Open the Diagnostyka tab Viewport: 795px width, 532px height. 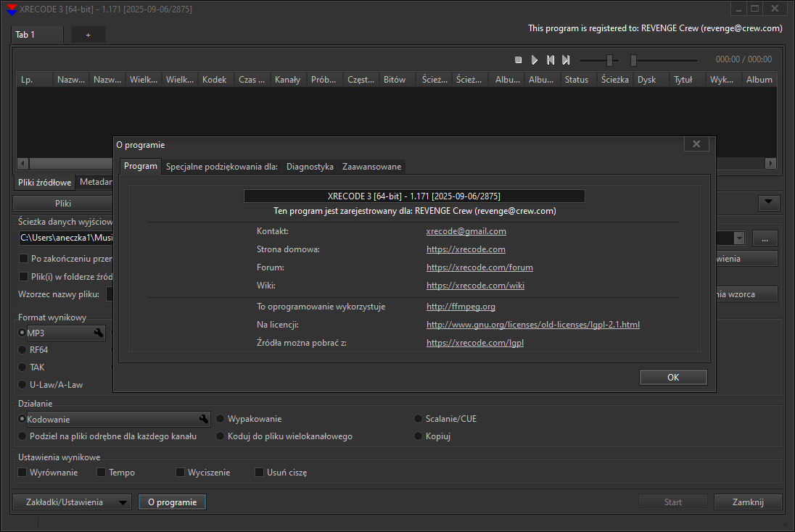point(310,167)
